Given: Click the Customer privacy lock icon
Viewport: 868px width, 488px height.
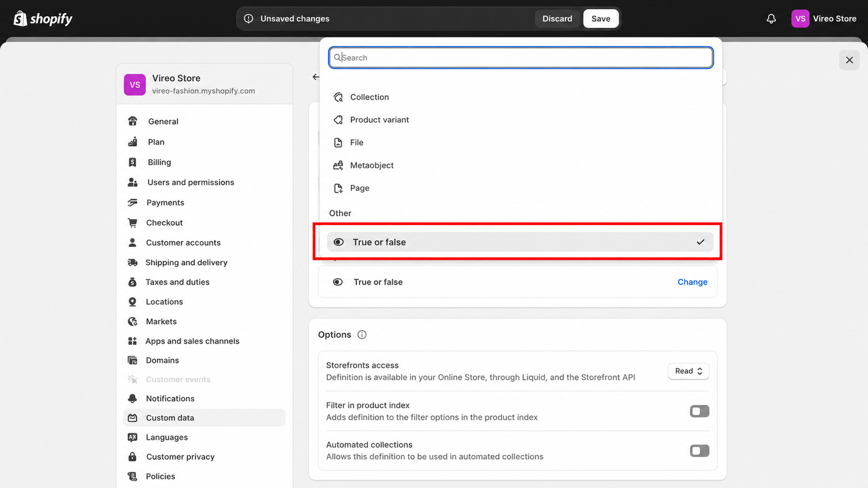Looking at the screenshot, I should point(132,457).
